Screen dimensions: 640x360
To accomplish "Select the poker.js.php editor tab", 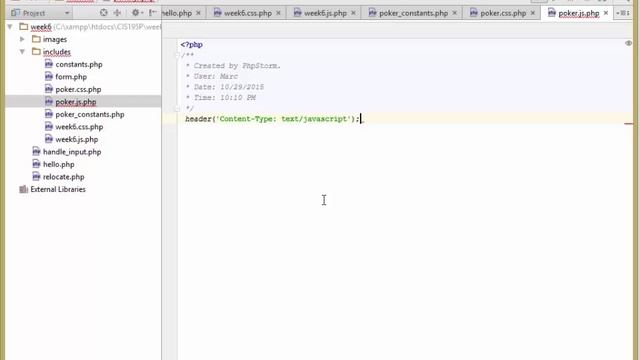I will [x=579, y=13].
